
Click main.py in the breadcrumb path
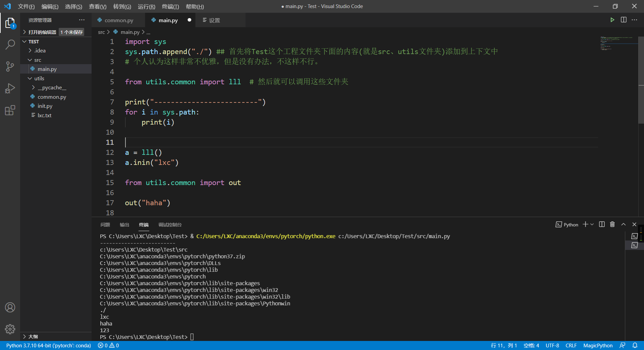tap(130, 32)
